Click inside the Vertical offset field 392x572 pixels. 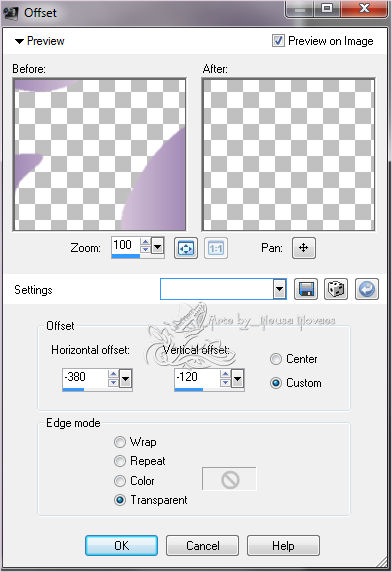click(197, 377)
